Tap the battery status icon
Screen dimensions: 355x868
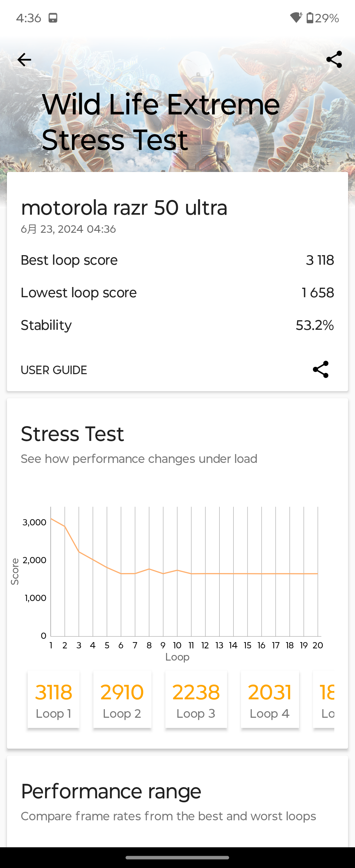coord(310,17)
